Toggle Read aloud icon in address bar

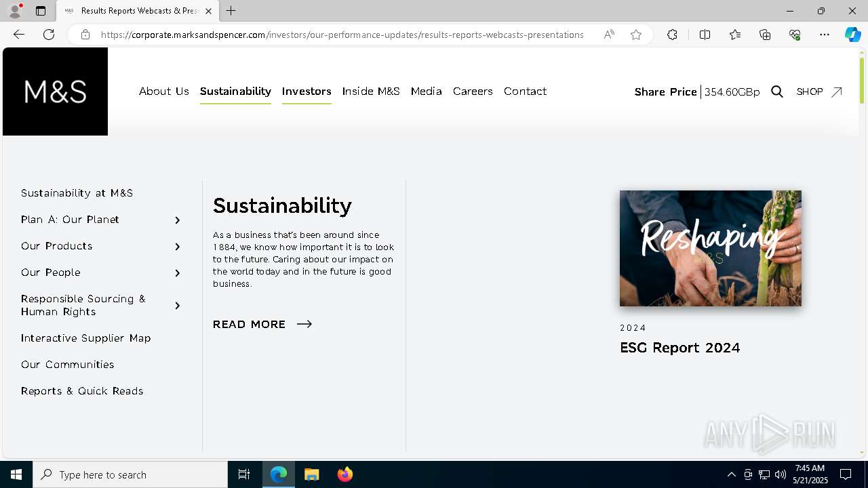pyautogui.click(x=609, y=35)
